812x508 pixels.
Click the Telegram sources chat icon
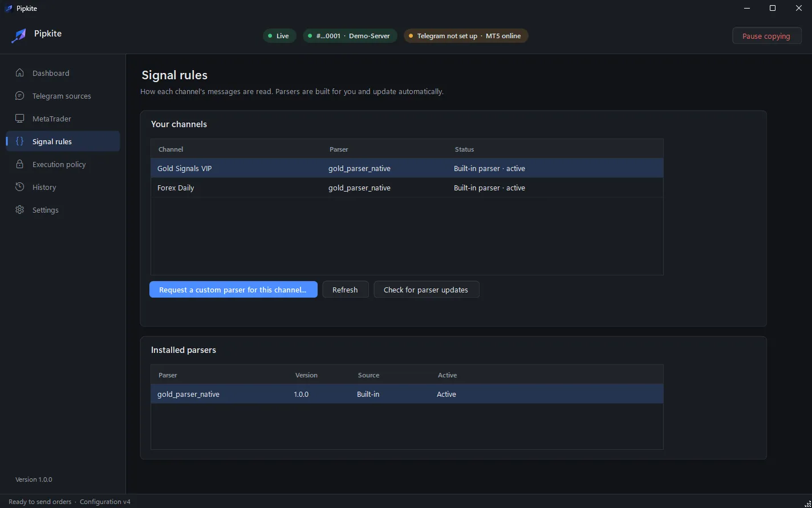20,96
